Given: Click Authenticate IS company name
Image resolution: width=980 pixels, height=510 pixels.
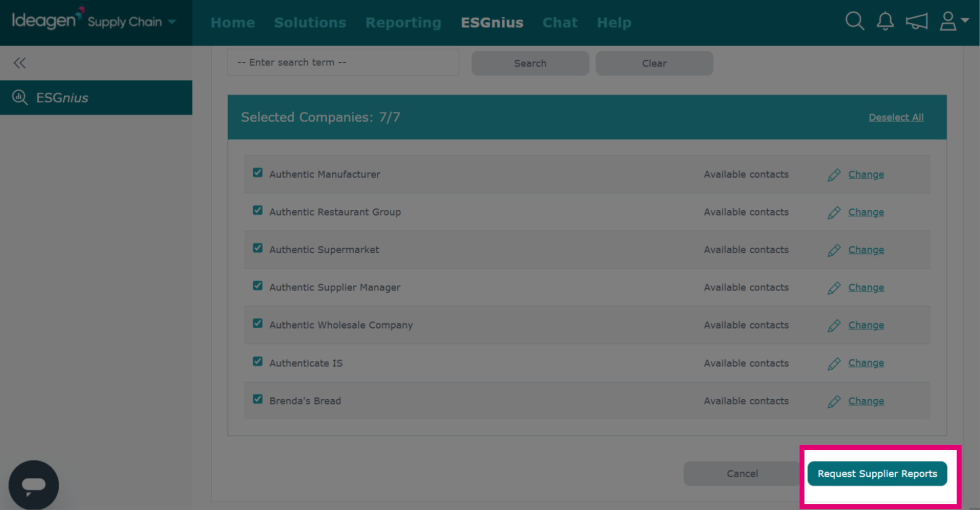Looking at the screenshot, I should pos(306,363).
